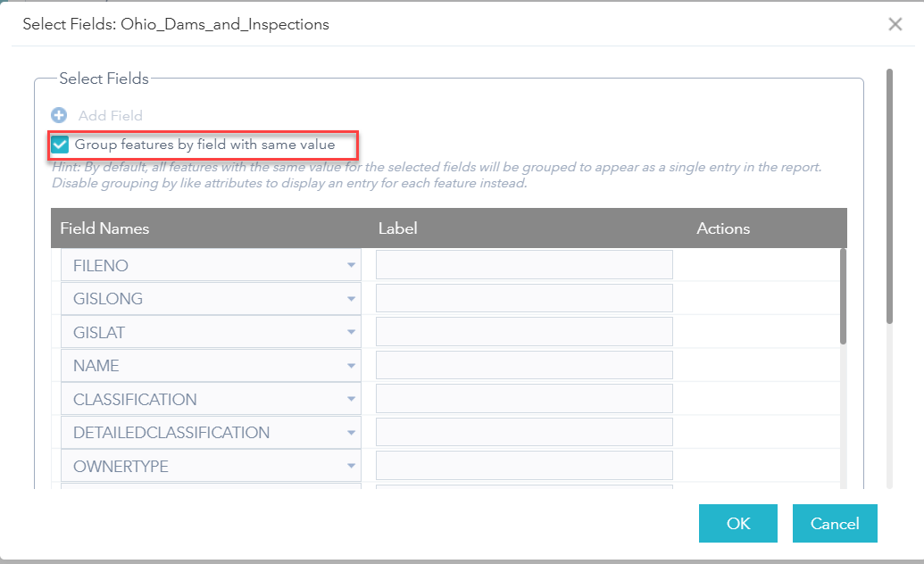Expand the CLASSIFICATION field dropdown
Viewport: 924px width, 564px height.
point(351,398)
